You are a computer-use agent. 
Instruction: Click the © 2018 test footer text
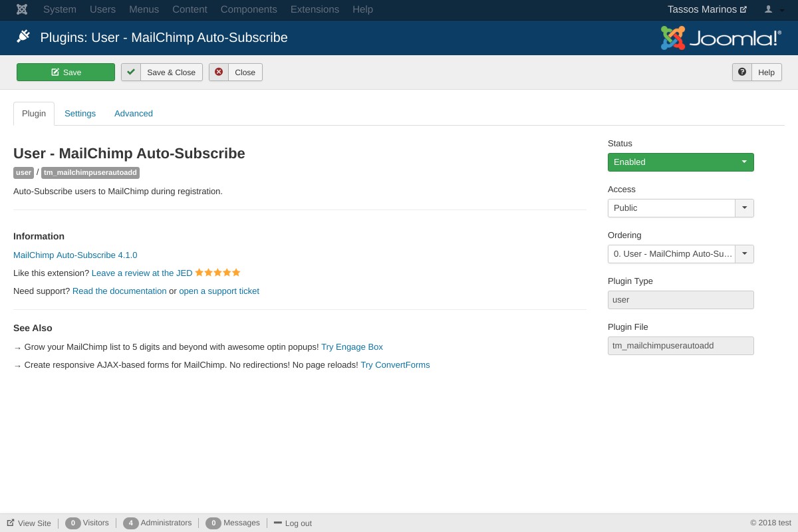(771, 523)
